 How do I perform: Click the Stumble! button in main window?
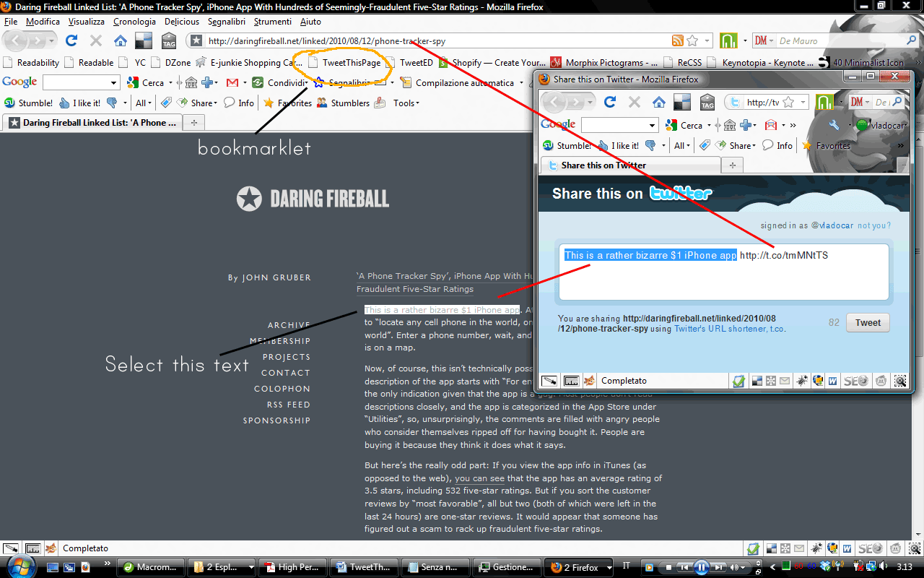pyautogui.click(x=29, y=103)
